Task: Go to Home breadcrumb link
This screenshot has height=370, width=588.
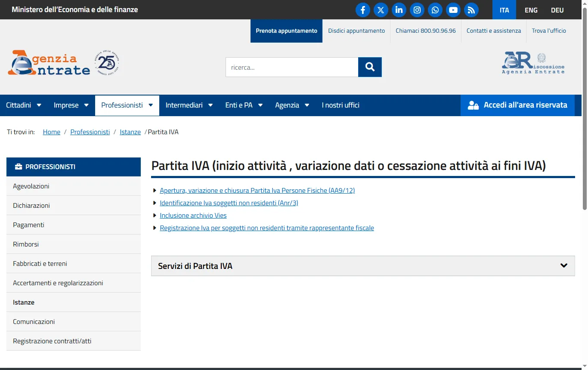Action: click(x=52, y=132)
